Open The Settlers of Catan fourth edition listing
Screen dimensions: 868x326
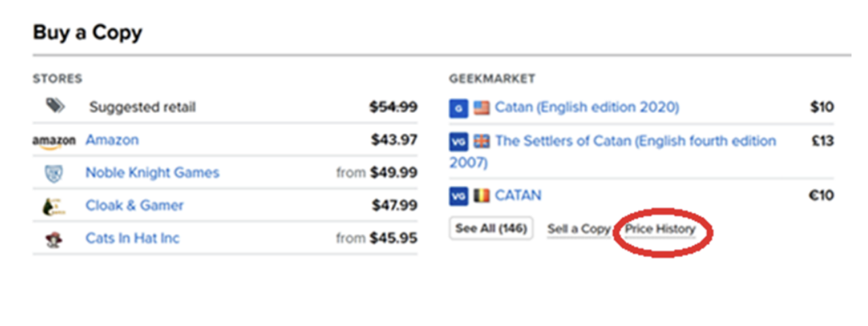coord(635,141)
